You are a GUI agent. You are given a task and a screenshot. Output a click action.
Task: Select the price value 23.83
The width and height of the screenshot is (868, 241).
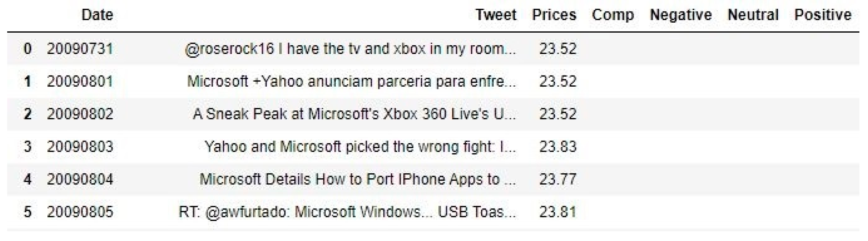pyautogui.click(x=557, y=147)
